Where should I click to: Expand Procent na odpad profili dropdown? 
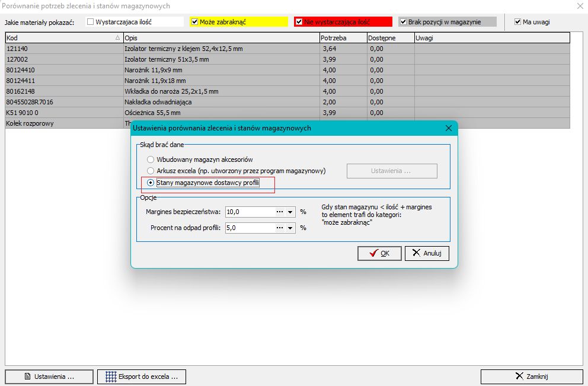290,228
